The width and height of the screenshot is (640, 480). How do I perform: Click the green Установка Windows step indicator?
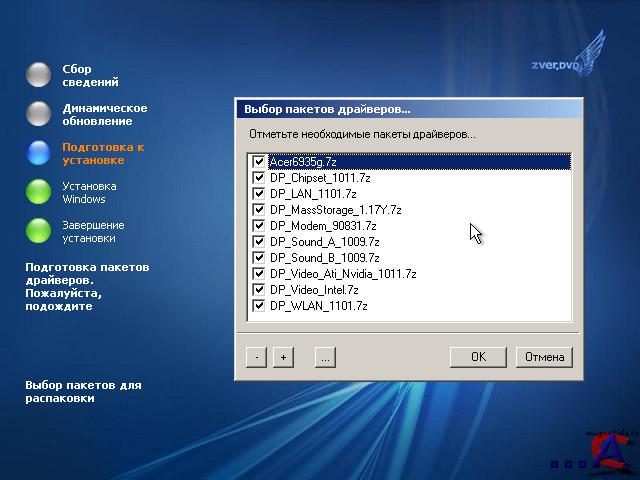(39, 192)
